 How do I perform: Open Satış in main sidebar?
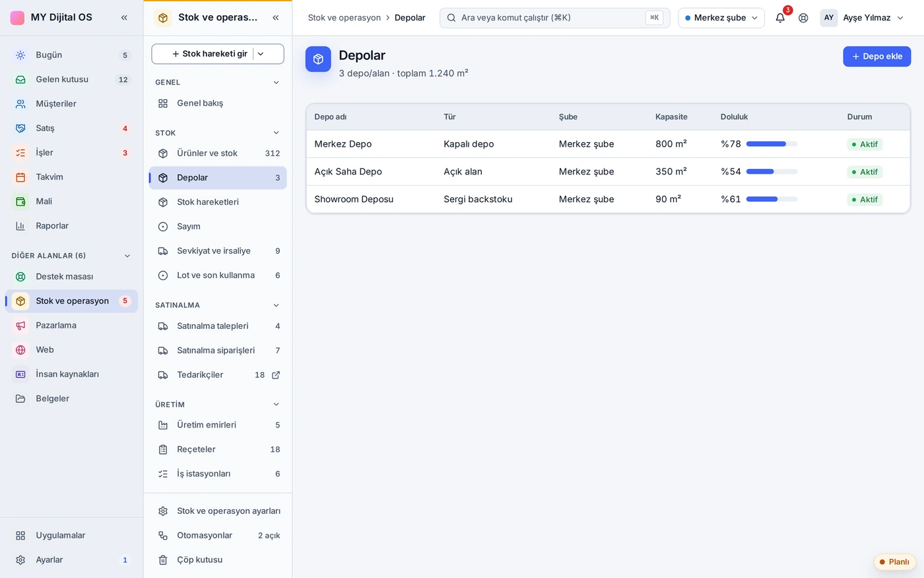pos(71,128)
